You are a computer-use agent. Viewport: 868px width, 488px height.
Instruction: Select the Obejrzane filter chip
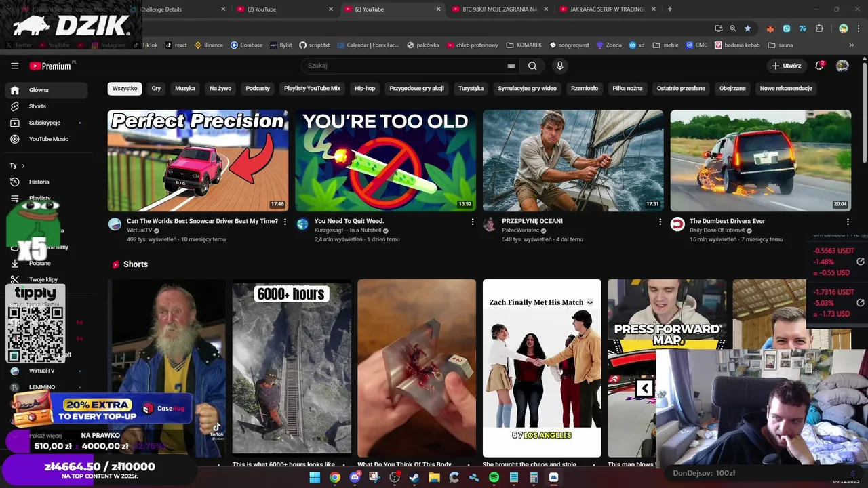(x=732, y=88)
